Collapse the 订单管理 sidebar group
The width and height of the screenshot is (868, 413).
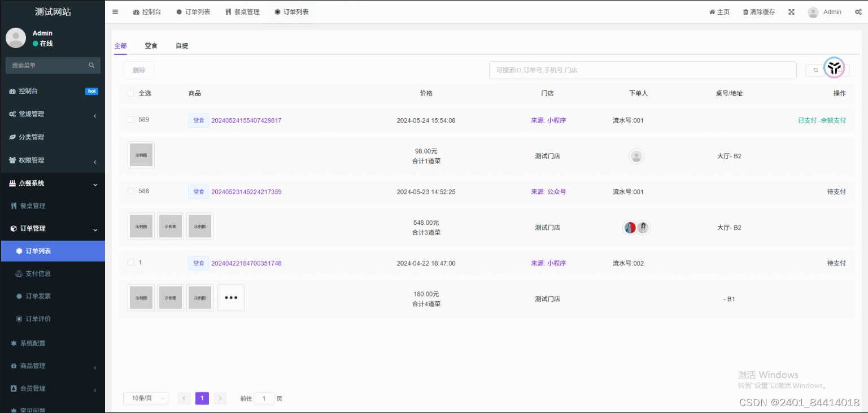pos(53,229)
